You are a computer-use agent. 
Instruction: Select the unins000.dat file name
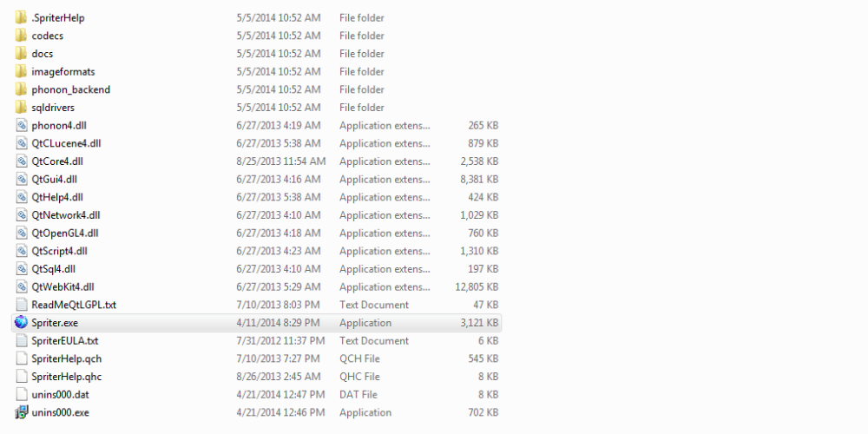pos(61,395)
